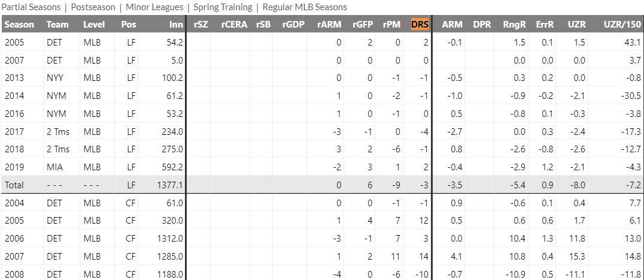Sort by the rGFP column header
This screenshot has width=644, height=280.
pos(362,25)
